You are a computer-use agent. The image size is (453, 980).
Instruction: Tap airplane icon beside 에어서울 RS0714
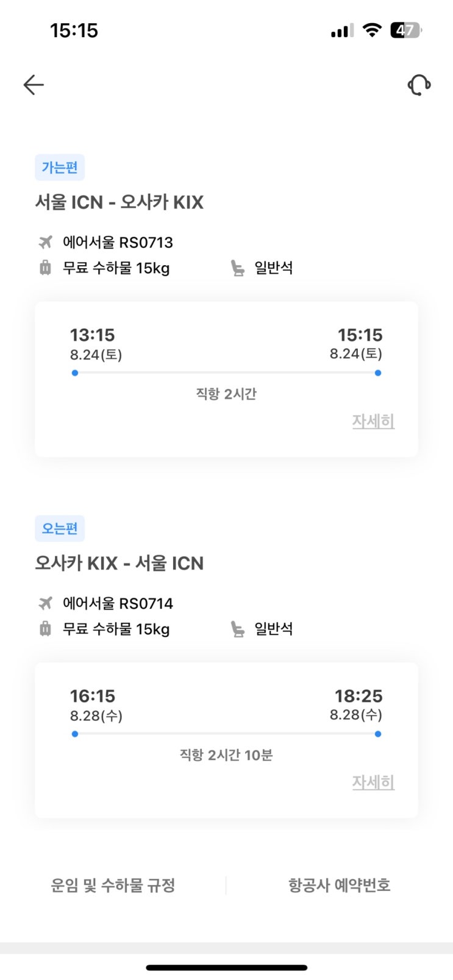tap(45, 603)
